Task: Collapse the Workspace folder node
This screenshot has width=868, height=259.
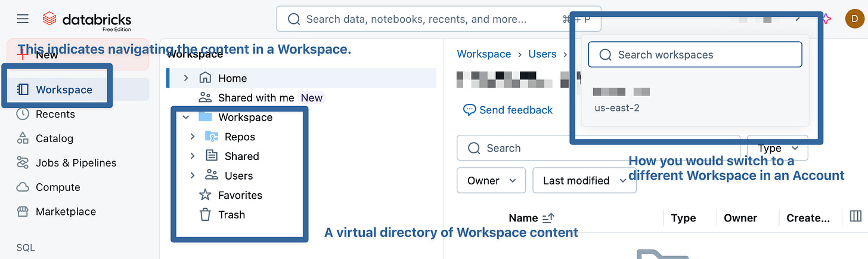Action: pos(186,118)
